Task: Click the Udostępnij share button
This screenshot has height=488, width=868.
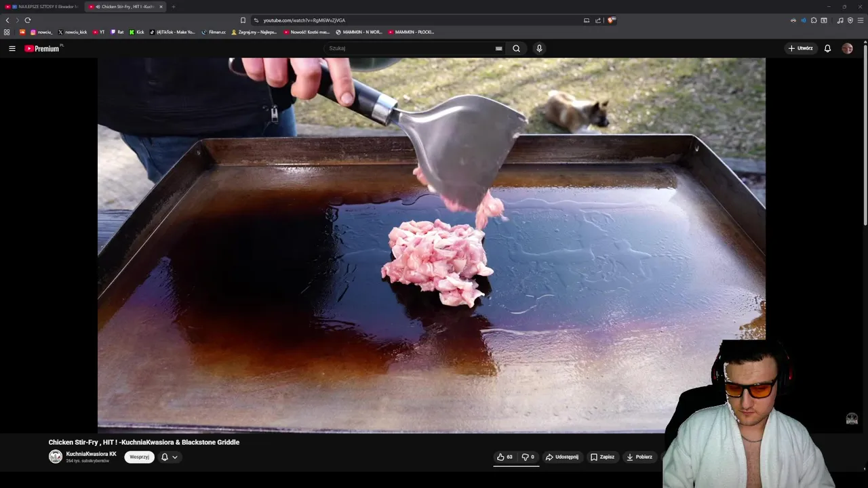Action: pyautogui.click(x=562, y=457)
